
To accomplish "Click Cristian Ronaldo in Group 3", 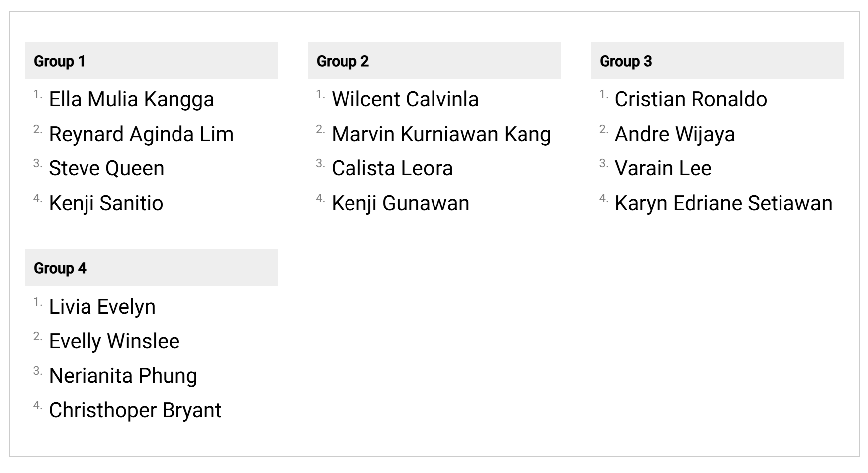I will point(691,99).
